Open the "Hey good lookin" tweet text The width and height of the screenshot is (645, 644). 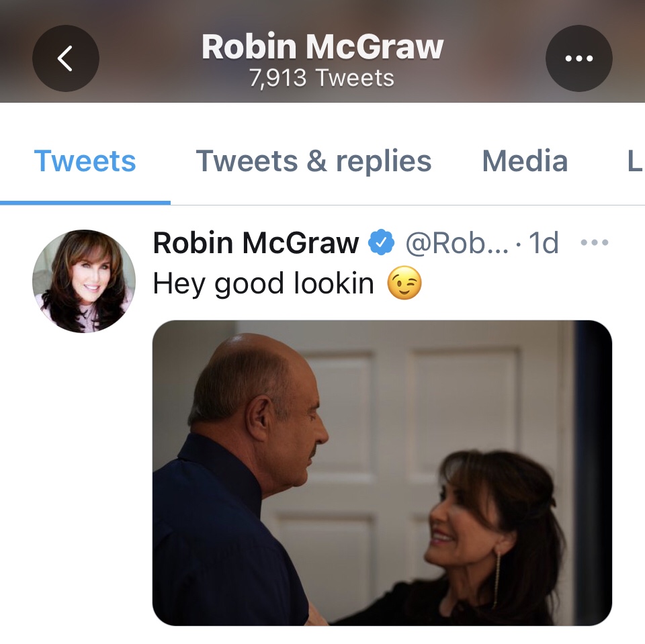pos(263,283)
